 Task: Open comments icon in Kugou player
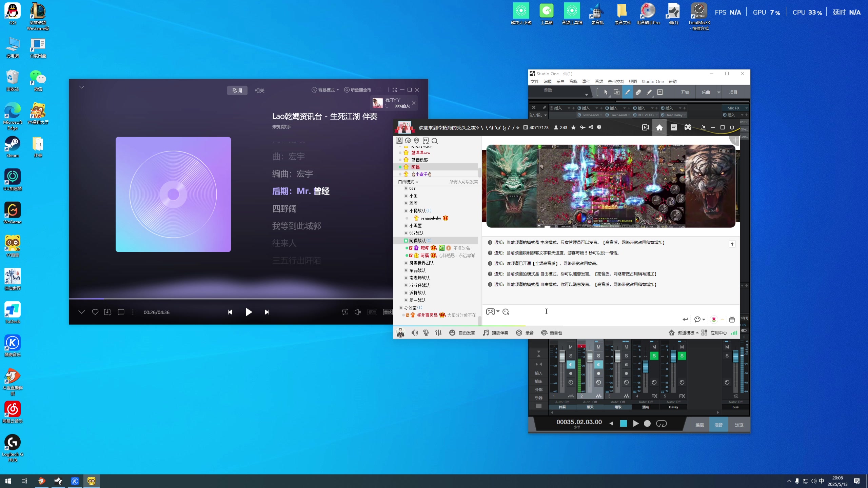point(121,312)
